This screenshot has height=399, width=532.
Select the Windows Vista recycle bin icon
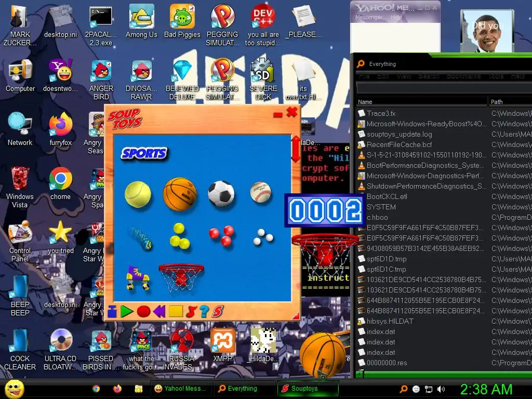tap(20, 187)
